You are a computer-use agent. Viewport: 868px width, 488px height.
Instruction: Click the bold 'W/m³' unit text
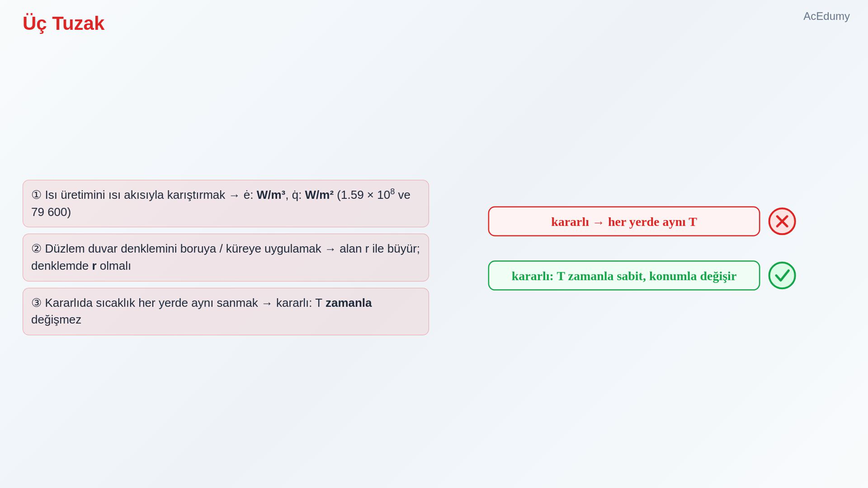271,195
